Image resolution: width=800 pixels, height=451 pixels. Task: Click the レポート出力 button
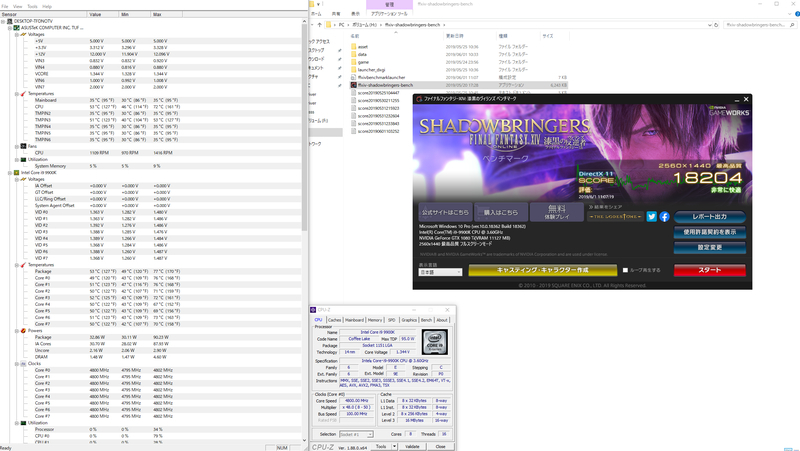[709, 216]
